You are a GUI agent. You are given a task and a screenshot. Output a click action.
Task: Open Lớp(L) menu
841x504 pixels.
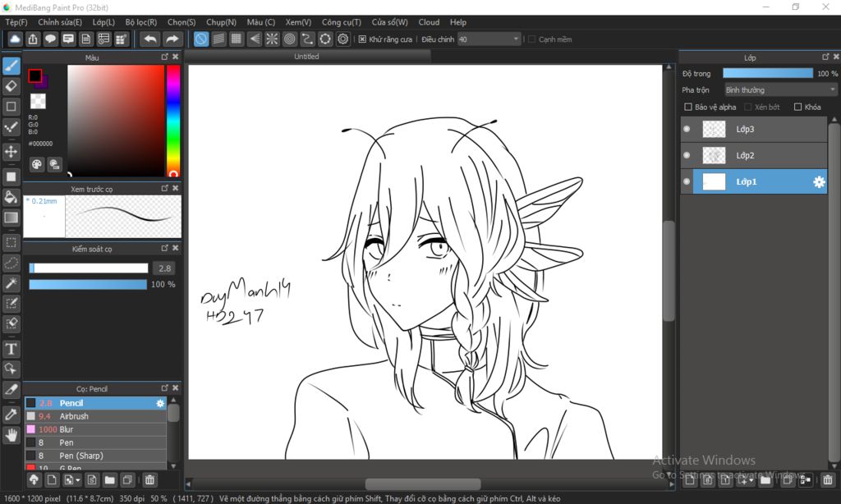tap(103, 22)
